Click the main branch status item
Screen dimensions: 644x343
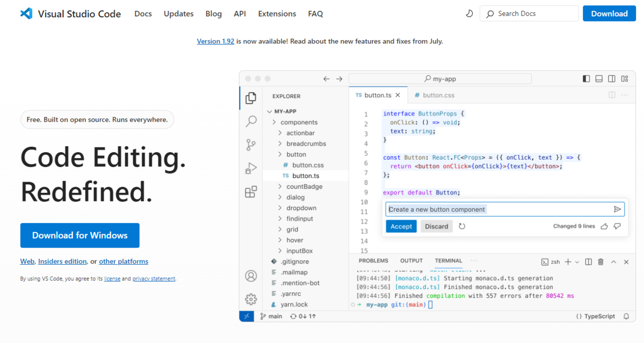271,316
